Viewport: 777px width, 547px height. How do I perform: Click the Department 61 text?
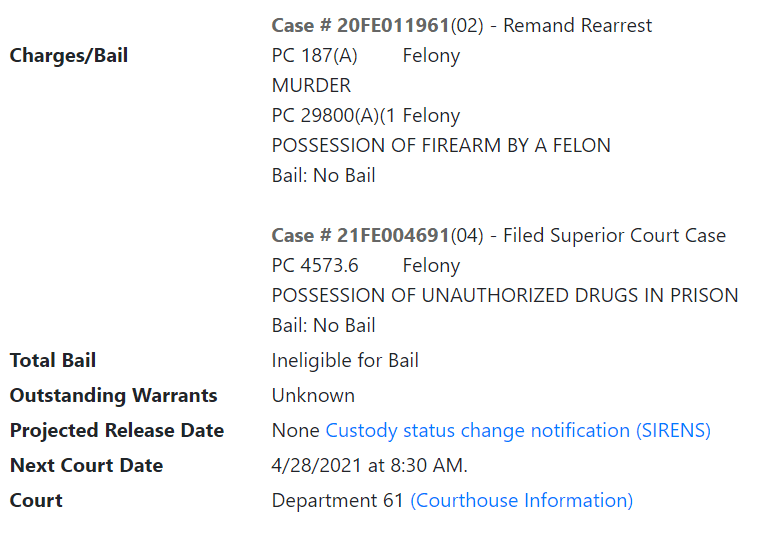pyautogui.click(x=338, y=501)
